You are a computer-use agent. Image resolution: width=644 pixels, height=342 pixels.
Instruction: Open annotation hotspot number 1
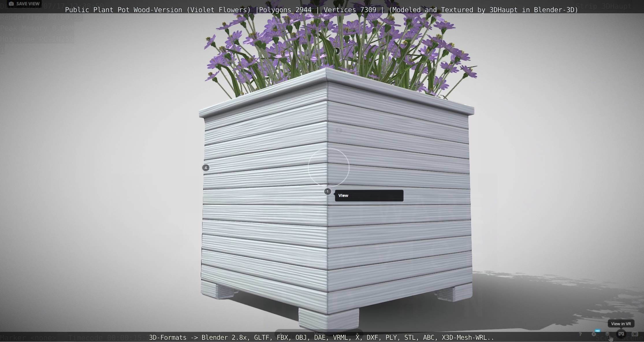[327, 192]
